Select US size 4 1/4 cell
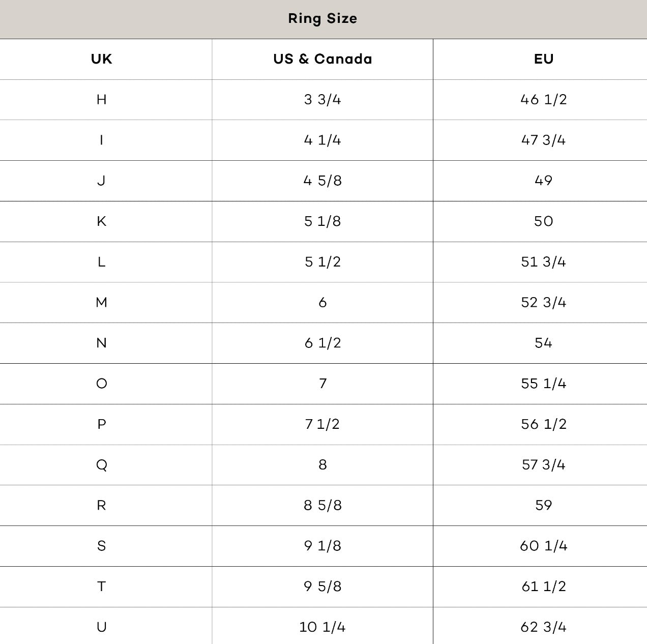The image size is (647, 644). pos(322,140)
